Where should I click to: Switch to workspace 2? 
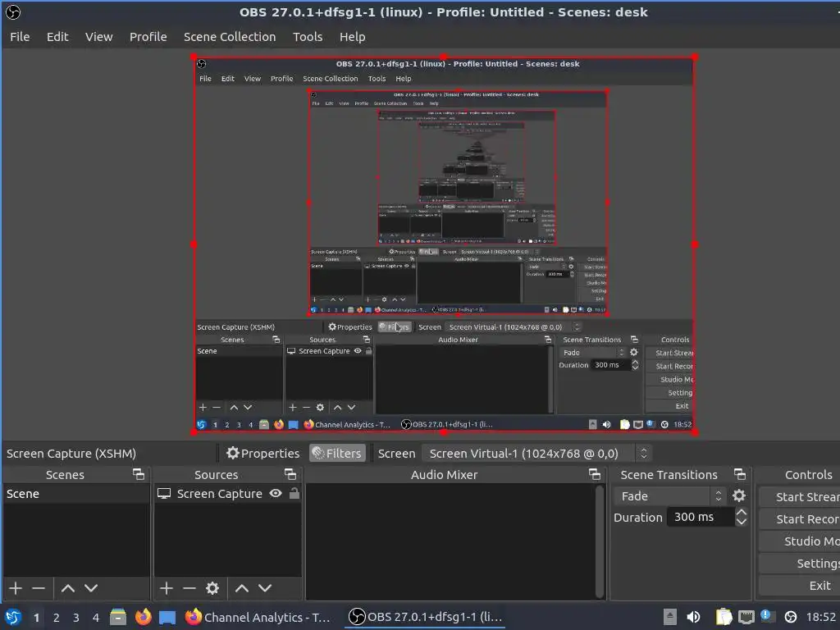click(x=57, y=618)
